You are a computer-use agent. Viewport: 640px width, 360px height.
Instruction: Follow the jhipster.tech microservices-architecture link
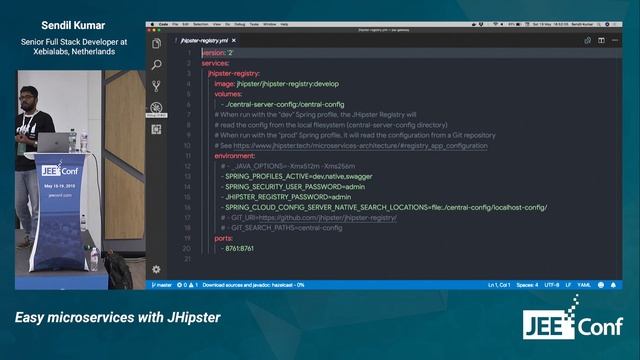[x=360, y=146]
